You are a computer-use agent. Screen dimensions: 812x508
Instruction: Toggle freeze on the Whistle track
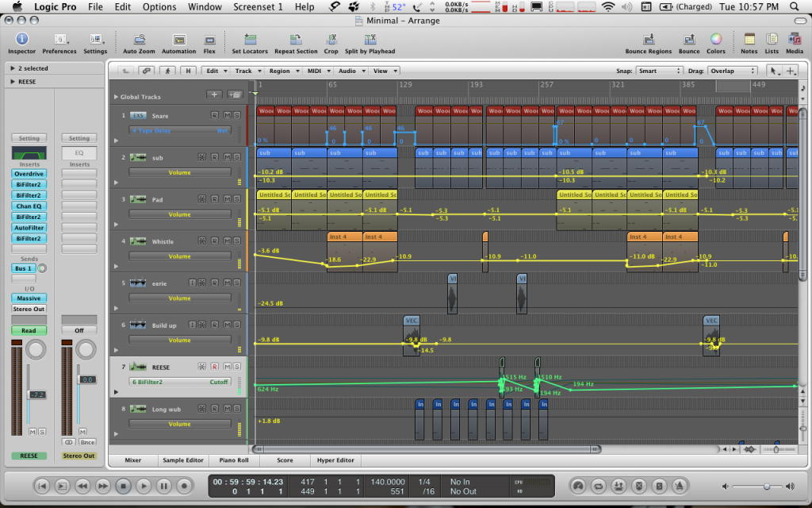(202, 241)
